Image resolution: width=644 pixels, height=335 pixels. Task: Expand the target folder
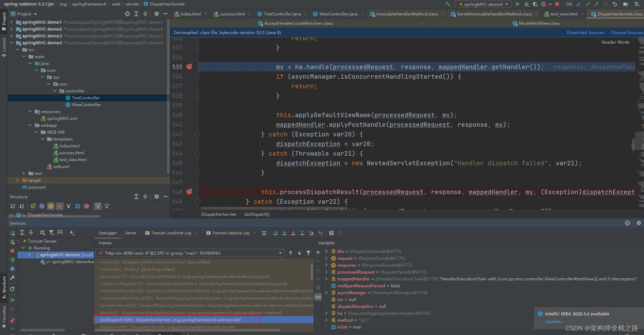coord(18,180)
